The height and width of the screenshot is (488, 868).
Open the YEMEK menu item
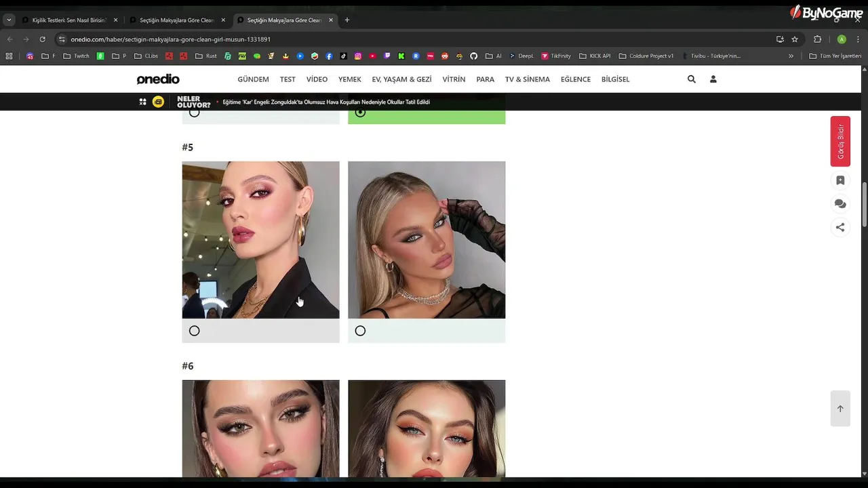coord(349,79)
